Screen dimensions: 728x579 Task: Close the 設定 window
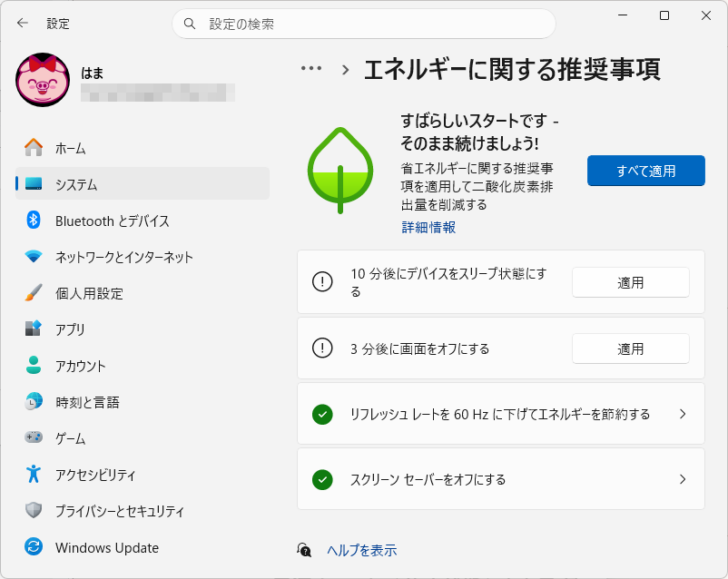pyautogui.click(x=706, y=15)
